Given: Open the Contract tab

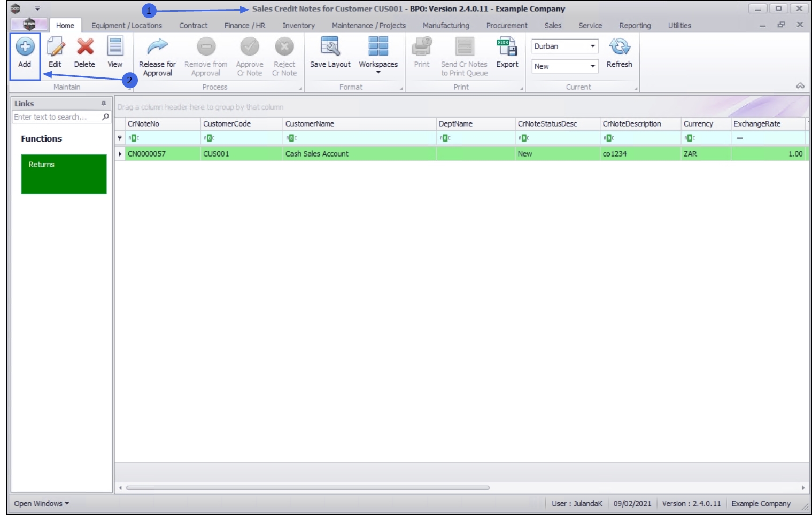Looking at the screenshot, I should (x=193, y=25).
